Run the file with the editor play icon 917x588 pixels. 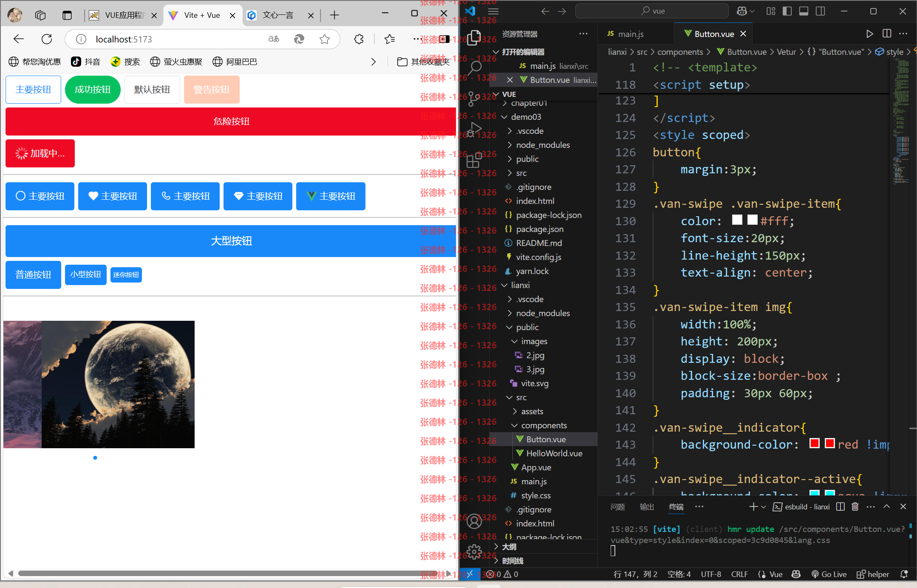pyautogui.click(x=869, y=34)
